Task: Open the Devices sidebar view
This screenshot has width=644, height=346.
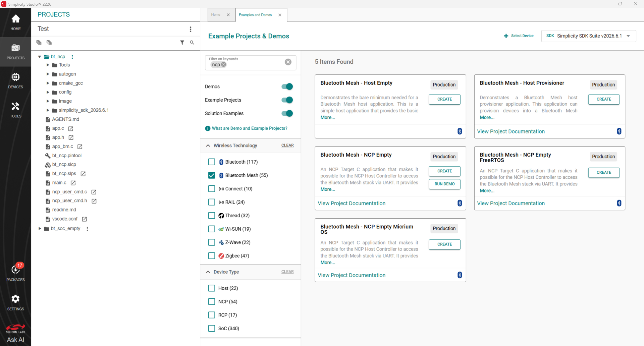Action: coord(15,81)
